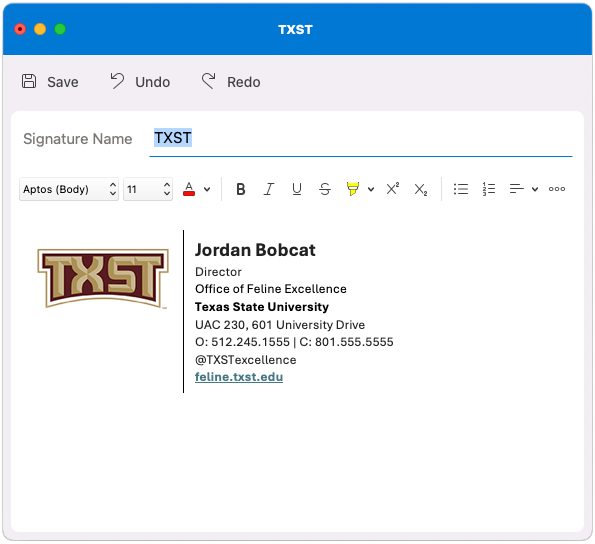Toggle strikethrough formatting
Image resolution: width=595 pixels, height=544 pixels.
tap(325, 189)
